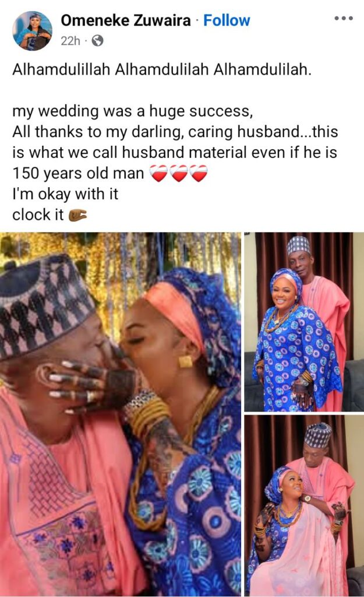This screenshot has width=364, height=597.
Task: Click the third heart emoji in caption
Action: [198, 173]
